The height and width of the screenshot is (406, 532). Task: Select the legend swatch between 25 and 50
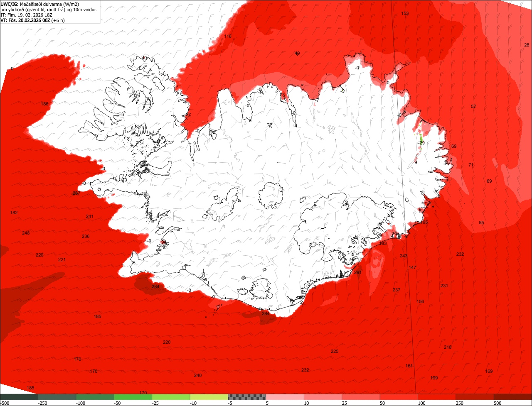(361, 397)
